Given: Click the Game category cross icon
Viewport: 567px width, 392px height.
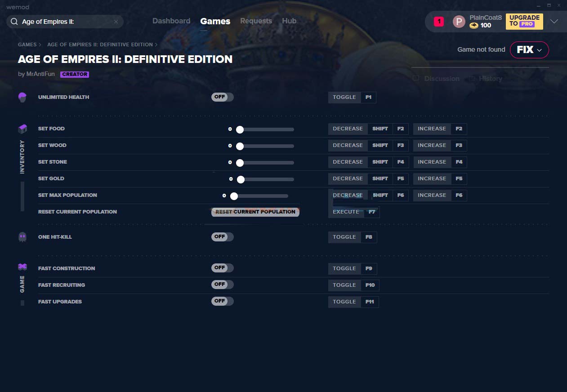Looking at the screenshot, I should (x=22, y=267).
